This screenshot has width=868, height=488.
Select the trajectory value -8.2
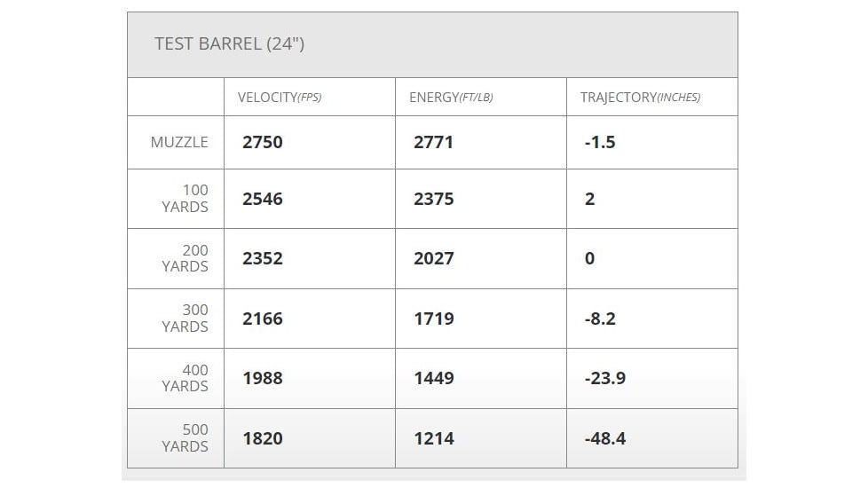point(600,318)
